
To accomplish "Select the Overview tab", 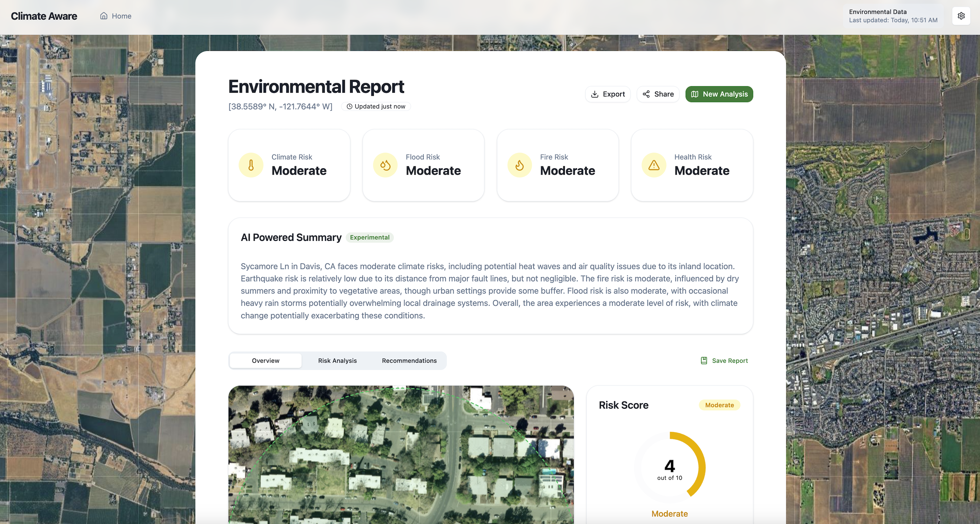I will coord(266,360).
